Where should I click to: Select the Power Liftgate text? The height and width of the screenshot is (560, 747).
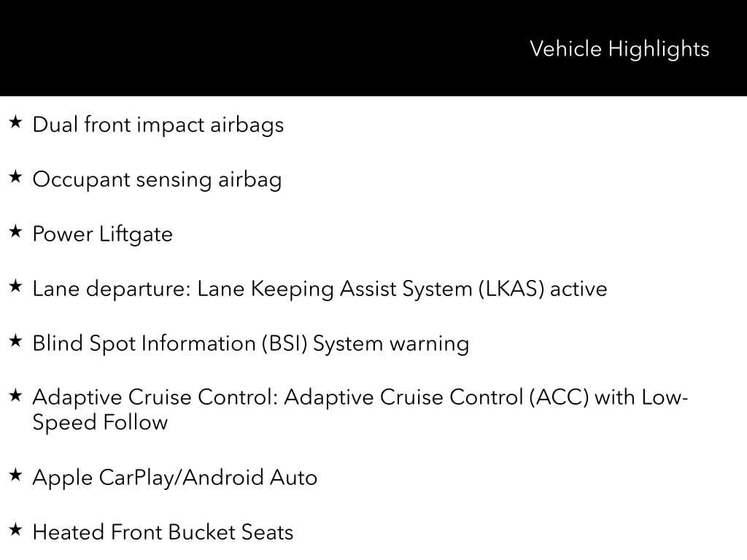(x=103, y=234)
